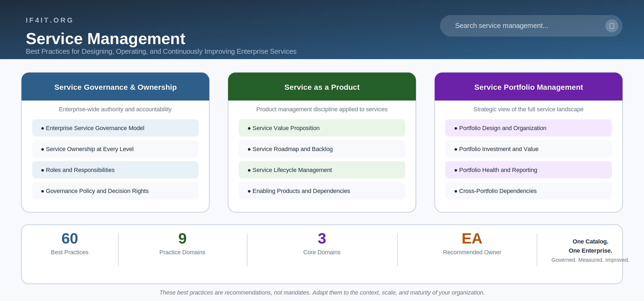Click the search icon button
Image resolution: width=644 pixels, height=301 pixels.
(612, 26)
